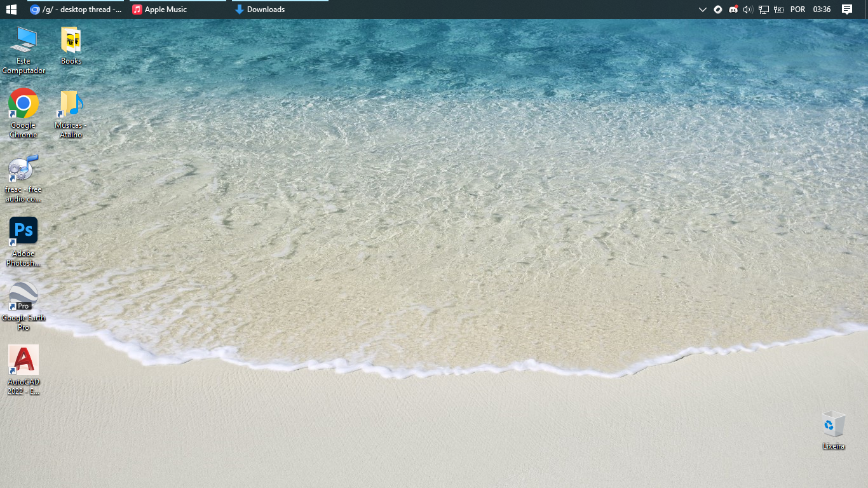Open the notification action center
This screenshot has width=868, height=488.
847,10
